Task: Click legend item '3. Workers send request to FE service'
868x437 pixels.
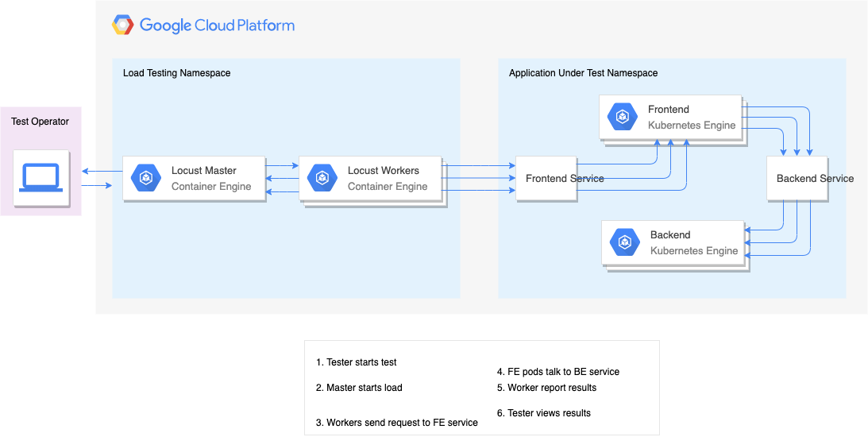Action: click(397, 423)
